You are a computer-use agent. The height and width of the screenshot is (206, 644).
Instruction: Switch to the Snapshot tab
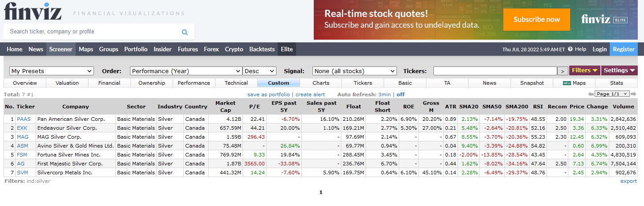coord(532,83)
